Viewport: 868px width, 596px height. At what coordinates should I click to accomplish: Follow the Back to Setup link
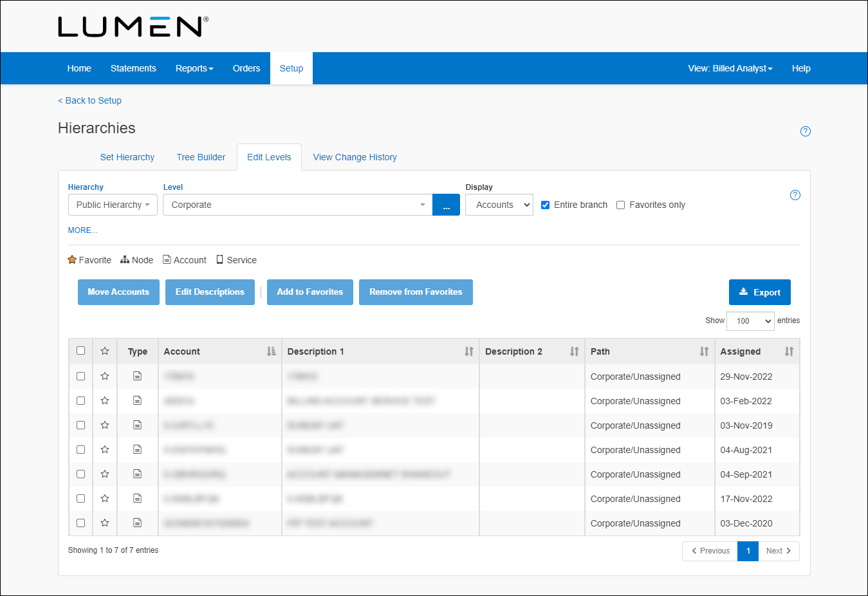(x=89, y=100)
